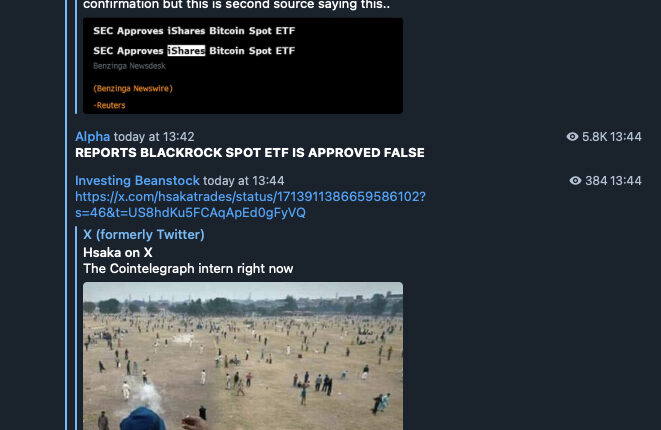Image resolution: width=661 pixels, height=430 pixels.
Task: Click the orange -Reuters text
Action: tap(109, 105)
